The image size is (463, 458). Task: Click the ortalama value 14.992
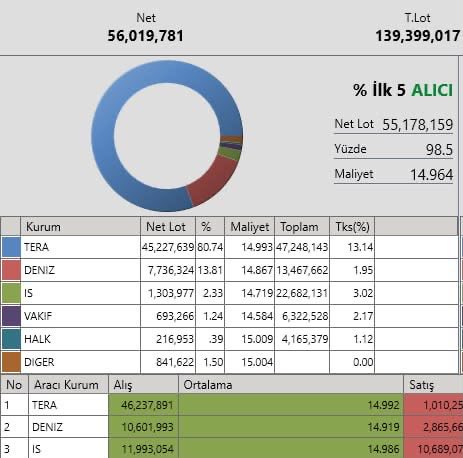point(383,405)
